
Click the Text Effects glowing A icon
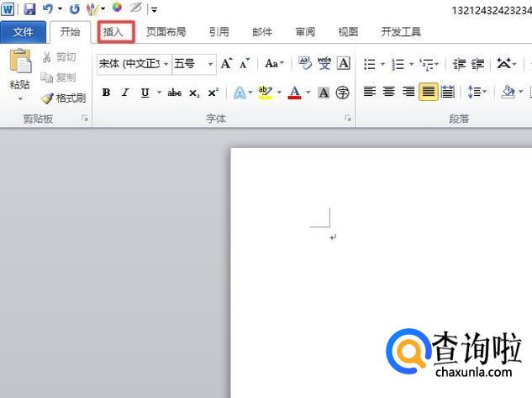240,93
